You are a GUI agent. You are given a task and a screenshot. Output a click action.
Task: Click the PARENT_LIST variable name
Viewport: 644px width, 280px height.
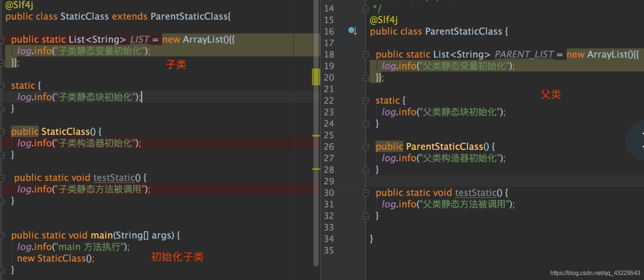pos(524,55)
